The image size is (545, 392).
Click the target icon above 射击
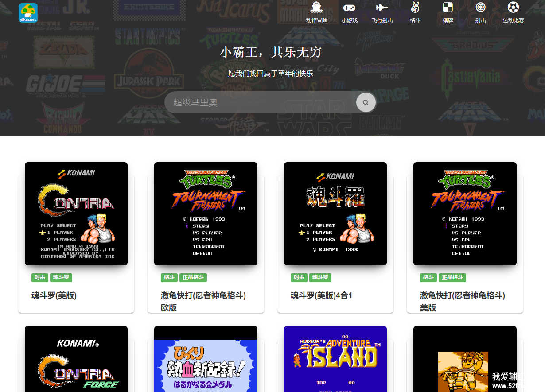(481, 7)
